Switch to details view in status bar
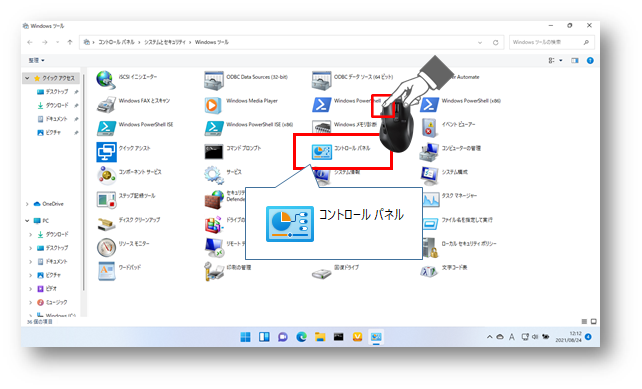Screen dimensions: 642x389 click(584, 322)
